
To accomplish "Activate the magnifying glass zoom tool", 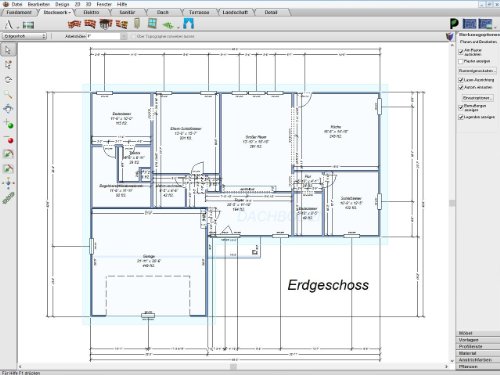I will (8, 95).
